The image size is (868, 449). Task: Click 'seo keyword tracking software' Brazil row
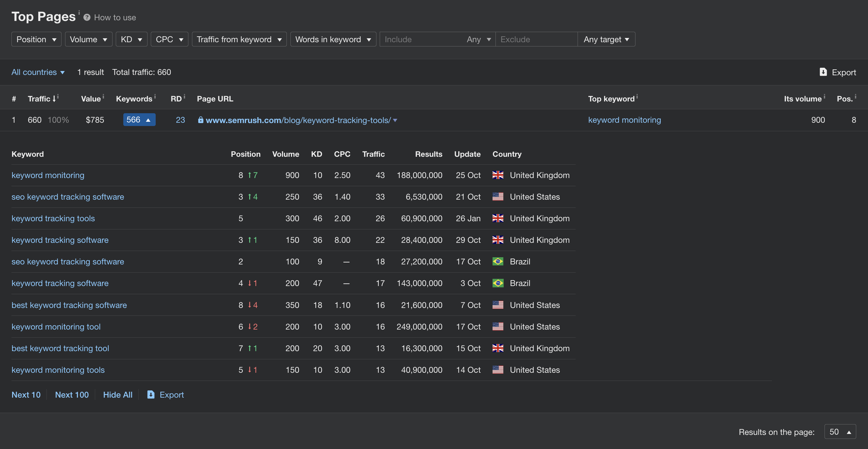(68, 261)
